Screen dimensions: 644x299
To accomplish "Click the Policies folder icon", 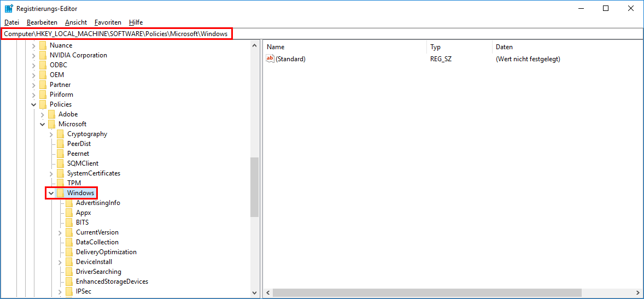I will pyautogui.click(x=43, y=105).
